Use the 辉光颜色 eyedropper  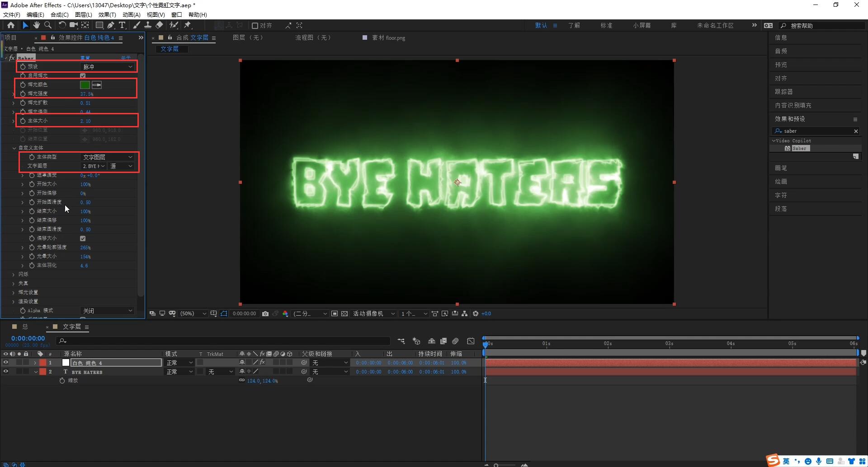point(97,84)
